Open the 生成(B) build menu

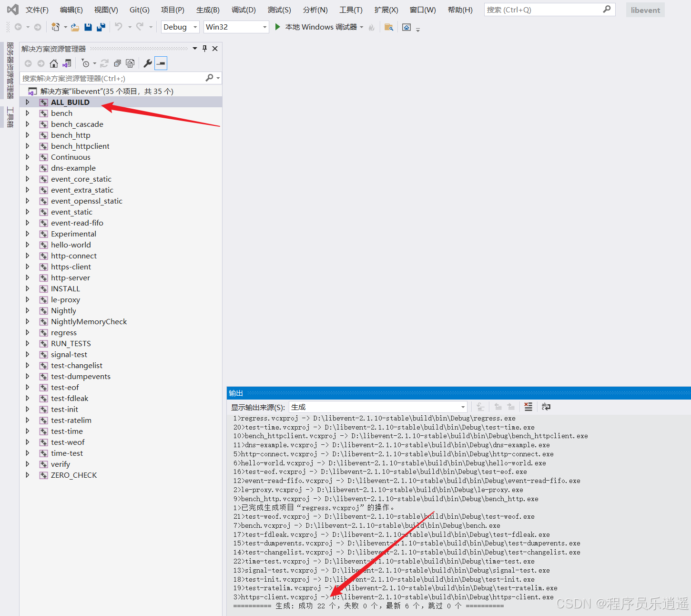point(208,10)
